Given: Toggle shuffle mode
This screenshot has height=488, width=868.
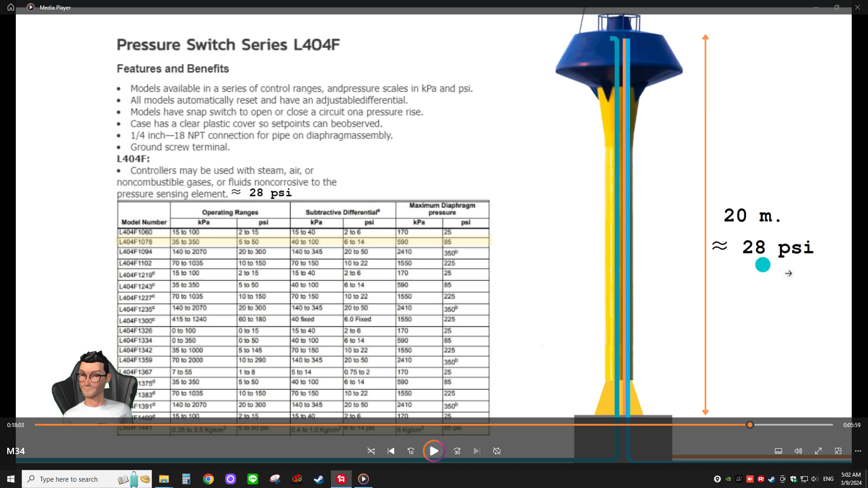Looking at the screenshot, I should coord(371,451).
